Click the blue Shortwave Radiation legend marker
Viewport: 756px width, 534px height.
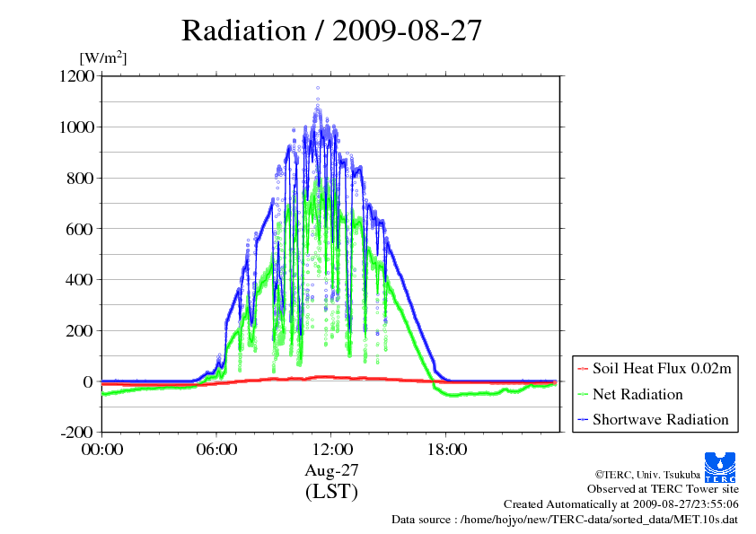(x=583, y=420)
